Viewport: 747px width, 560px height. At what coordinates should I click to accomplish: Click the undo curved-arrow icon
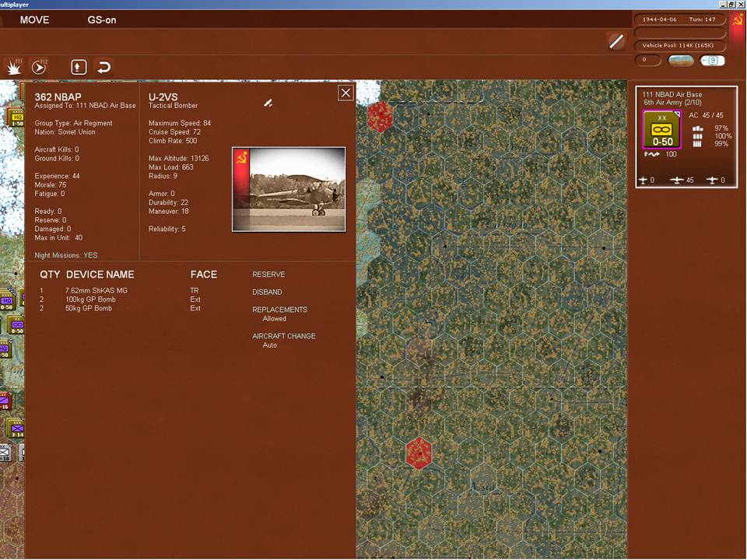pyautogui.click(x=103, y=67)
